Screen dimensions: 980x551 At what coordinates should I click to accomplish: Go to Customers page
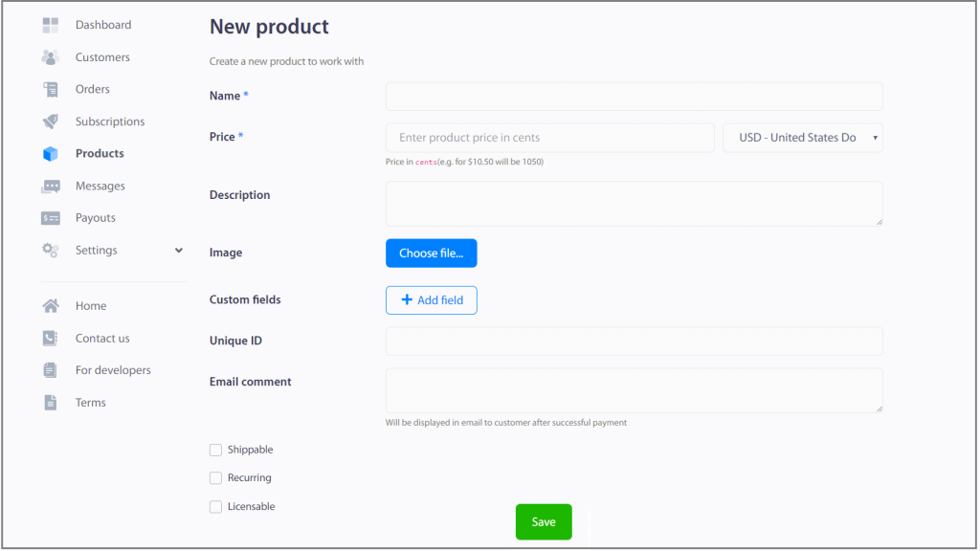point(102,57)
